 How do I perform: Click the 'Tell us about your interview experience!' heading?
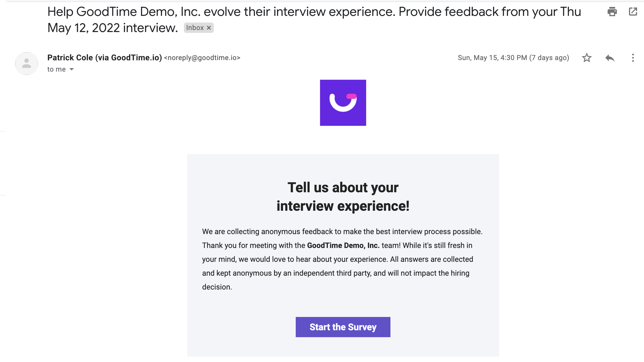(343, 197)
